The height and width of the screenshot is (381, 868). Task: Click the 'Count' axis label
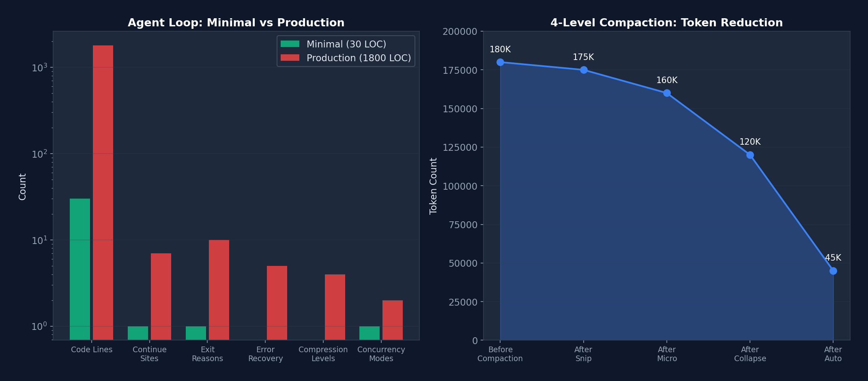23,186
